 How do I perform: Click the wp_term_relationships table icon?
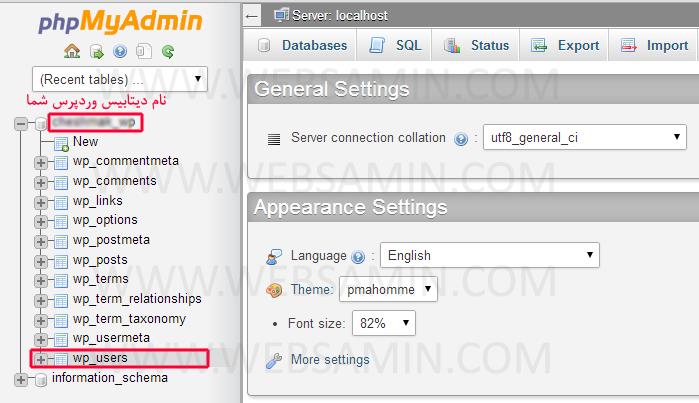coord(61,300)
